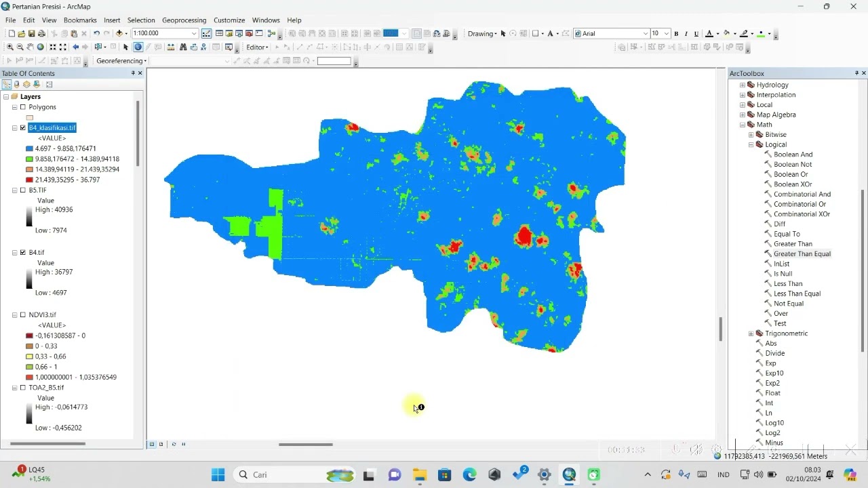Expand the Hydrology toolset
This screenshot has height=488, width=868.
click(x=742, y=85)
